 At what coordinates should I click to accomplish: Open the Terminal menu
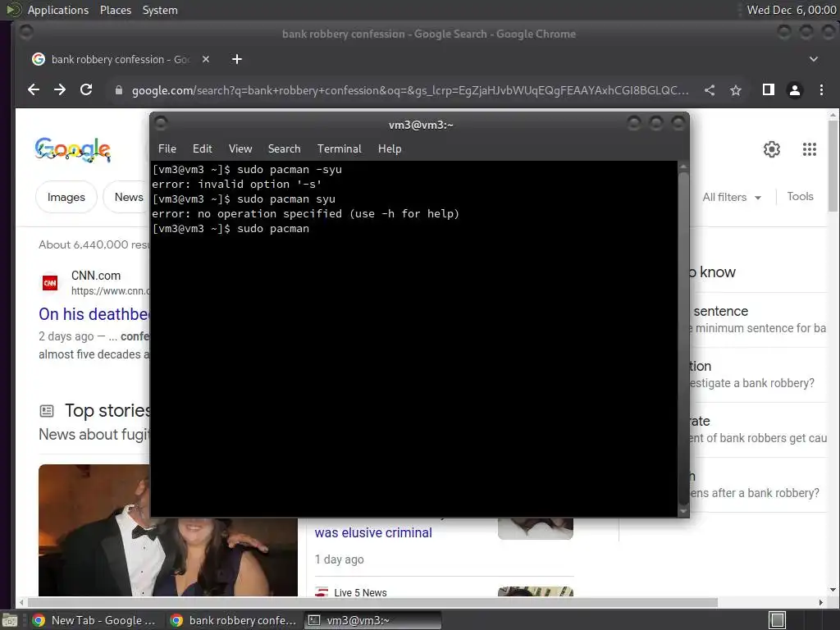pyautogui.click(x=339, y=149)
